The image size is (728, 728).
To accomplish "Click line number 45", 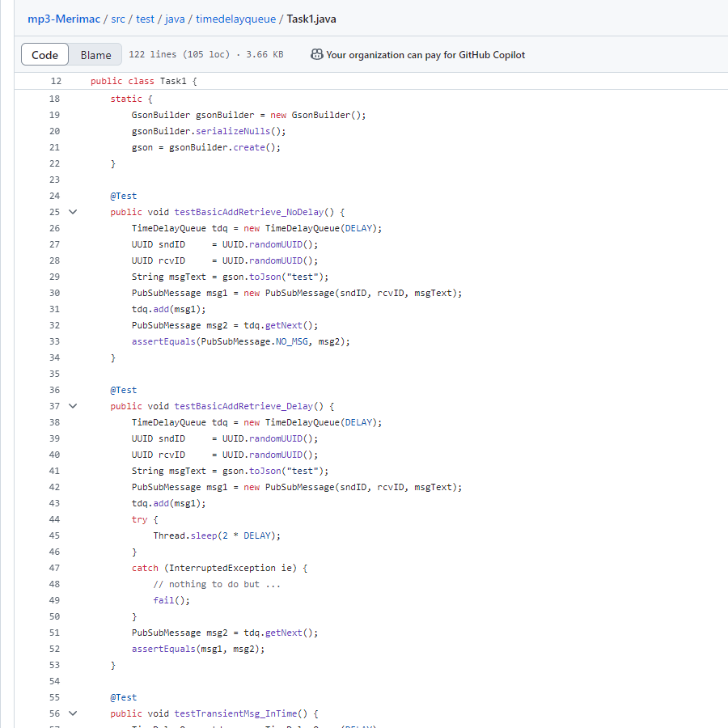I will click(x=54, y=535).
